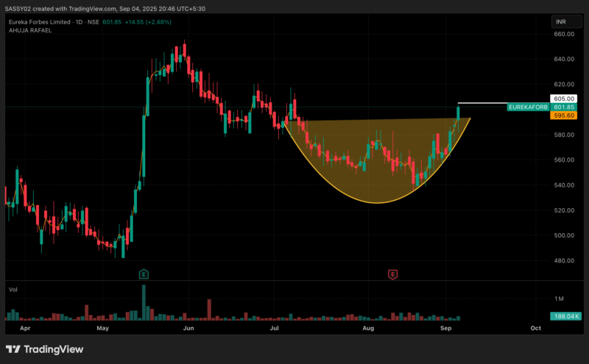Click the Jun label on time axis
The image size is (589, 364).
point(188,329)
